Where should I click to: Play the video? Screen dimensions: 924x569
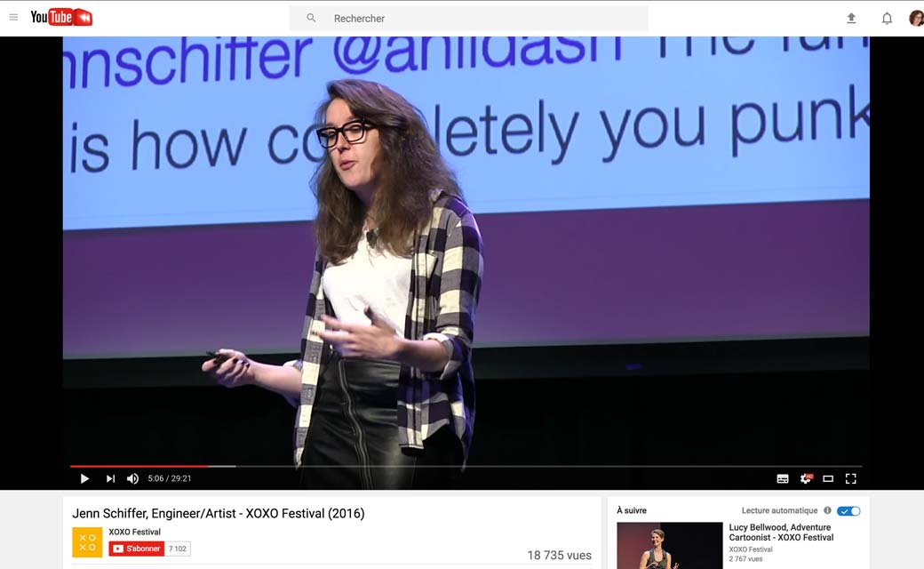[x=84, y=478]
